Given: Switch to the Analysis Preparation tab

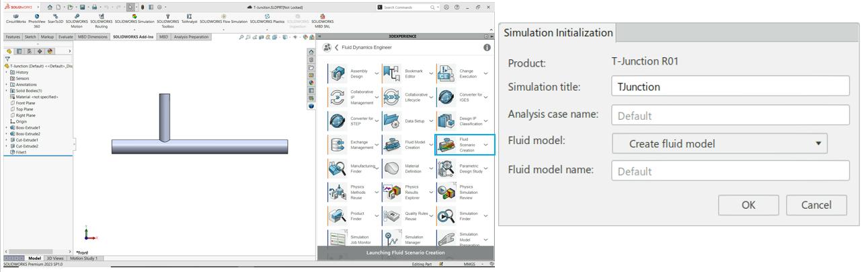Looking at the screenshot, I should pyautogui.click(x=192, y=37).
